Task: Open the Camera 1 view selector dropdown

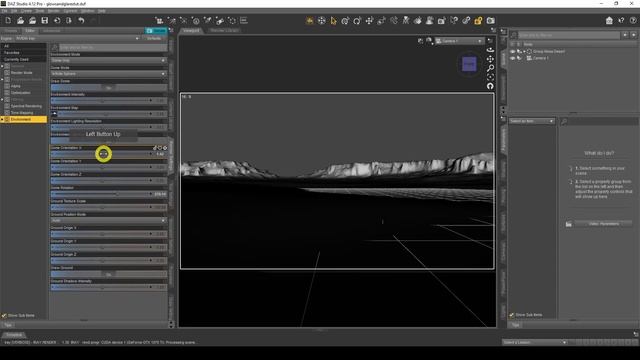Action: 459,41
